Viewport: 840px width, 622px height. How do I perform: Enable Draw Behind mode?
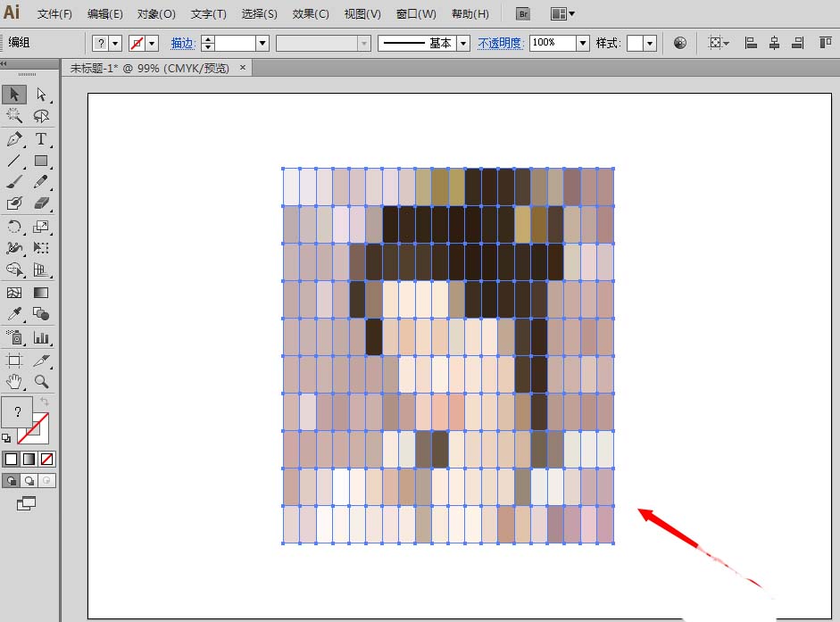coord(29,481)
